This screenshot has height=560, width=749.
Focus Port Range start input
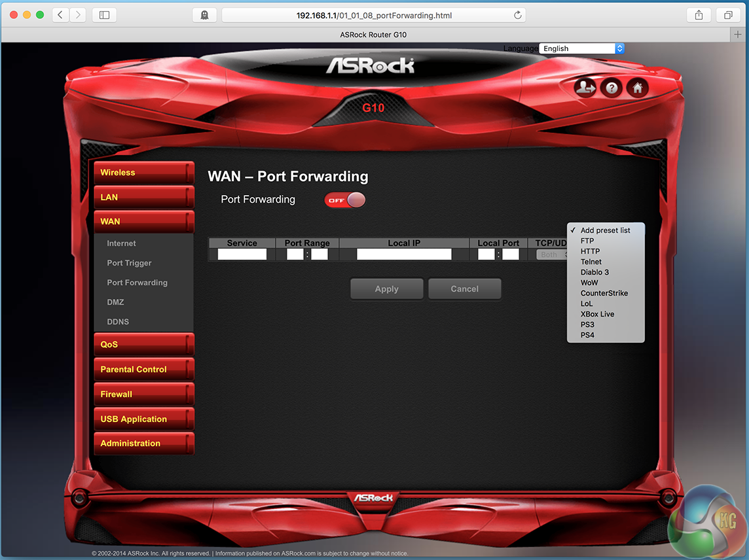point(295,254)
